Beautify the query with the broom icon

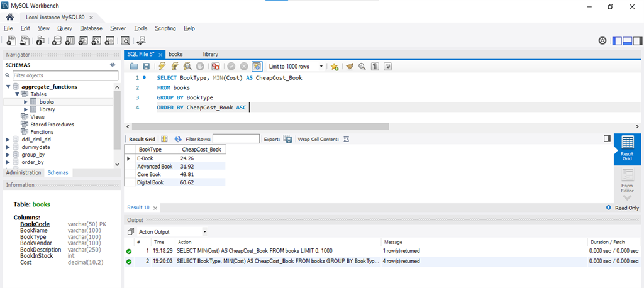click(350, 66)
